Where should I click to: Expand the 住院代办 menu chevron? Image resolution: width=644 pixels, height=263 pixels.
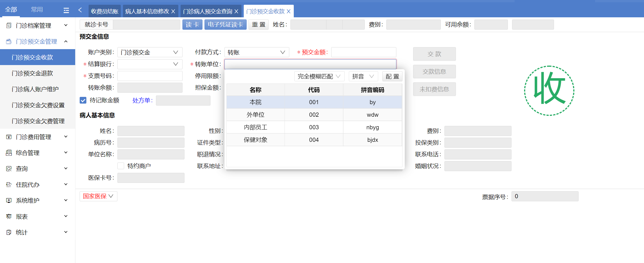pos(66,185)
